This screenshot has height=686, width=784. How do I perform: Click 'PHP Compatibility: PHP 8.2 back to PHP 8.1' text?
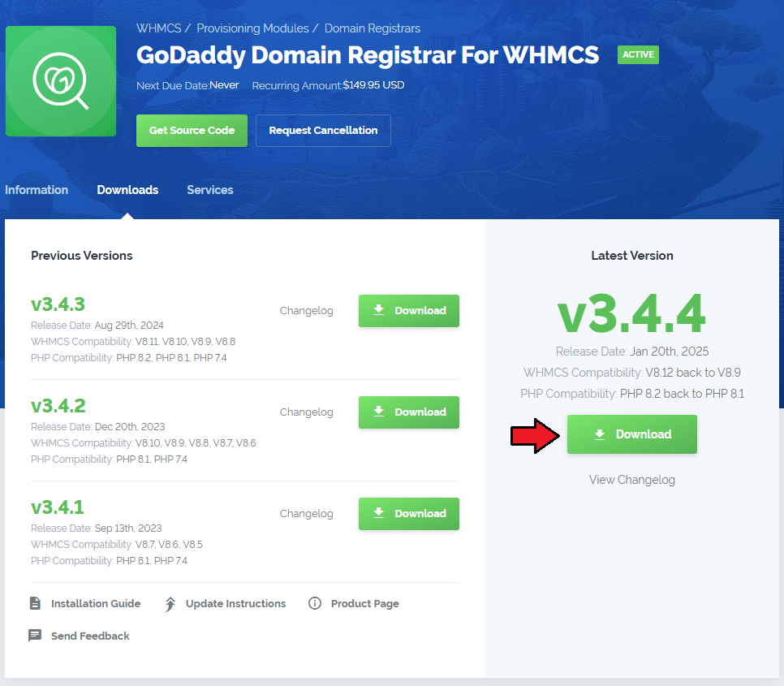pos(632,394)
